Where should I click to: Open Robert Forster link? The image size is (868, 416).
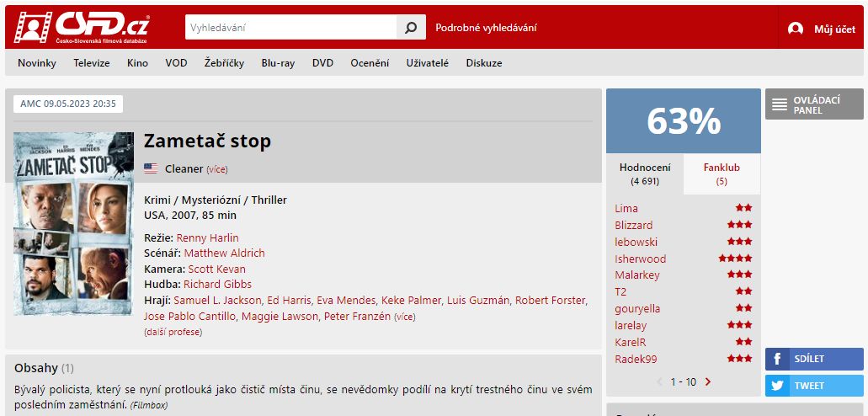tap(550, 301)
